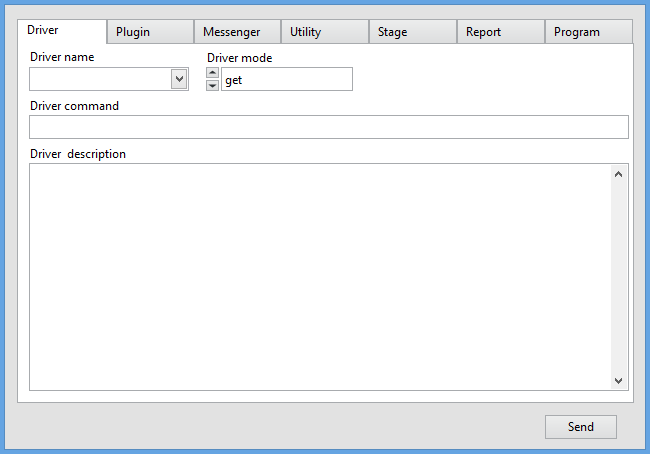Select the Utility tab
This screenshot has width=650, height=454.
pyautogui.click(x=325, y=32)
